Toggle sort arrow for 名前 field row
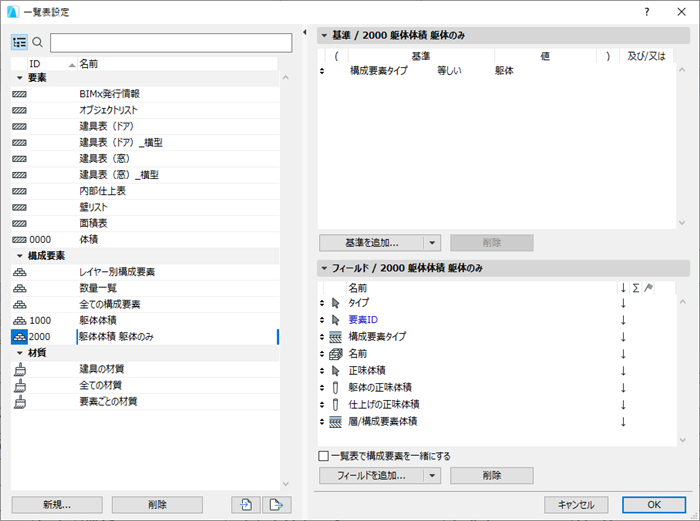The image size is (700, 521). 623,354
